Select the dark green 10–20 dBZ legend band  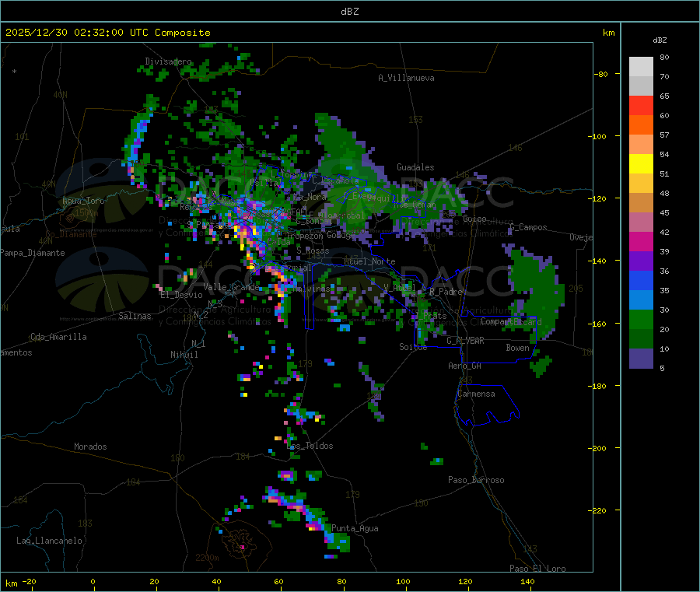tap(641, 339)
